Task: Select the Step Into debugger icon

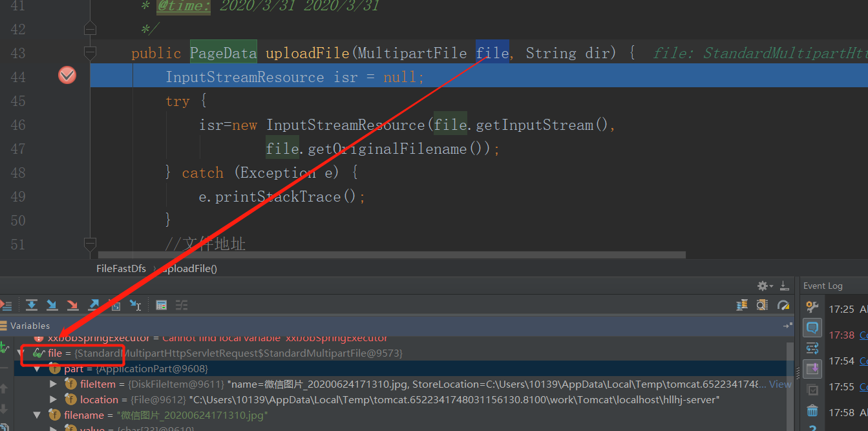Action: [52, 304]
